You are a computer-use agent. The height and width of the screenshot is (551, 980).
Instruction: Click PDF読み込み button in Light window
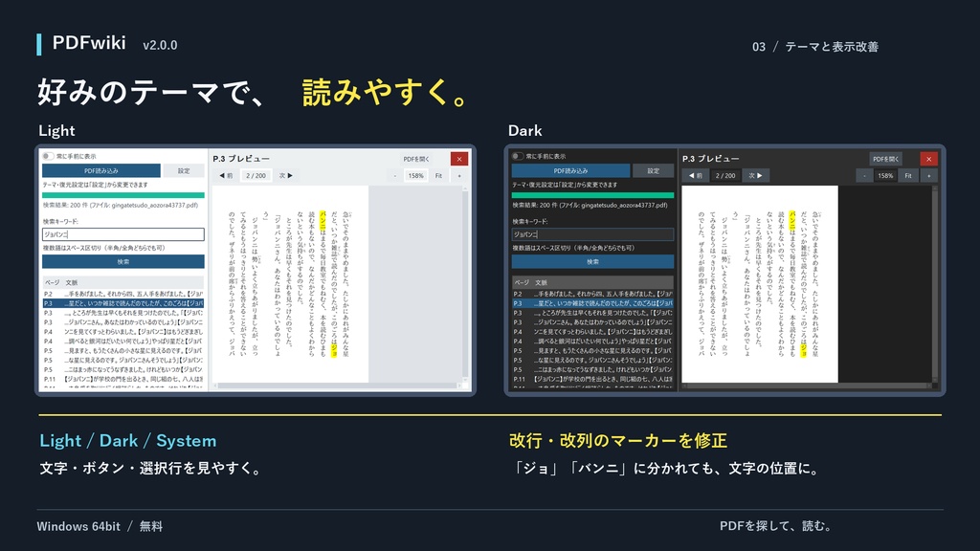tap(101, 170)
